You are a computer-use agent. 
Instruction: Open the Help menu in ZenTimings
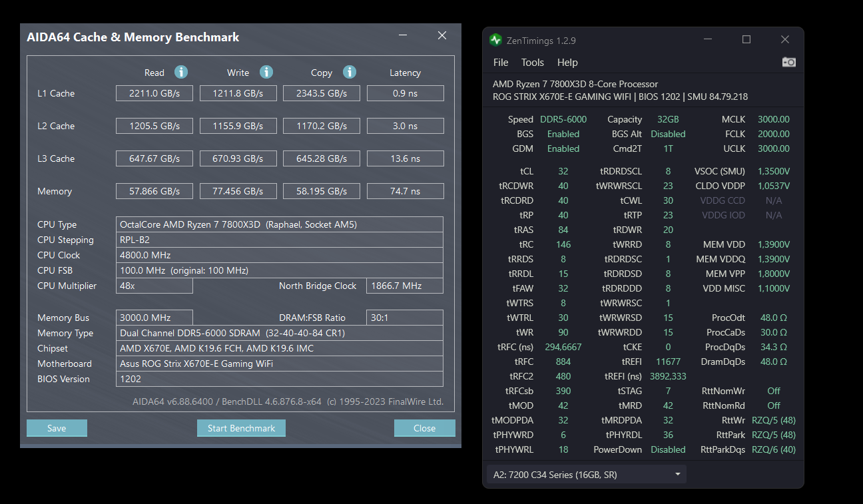coord(567,63)
